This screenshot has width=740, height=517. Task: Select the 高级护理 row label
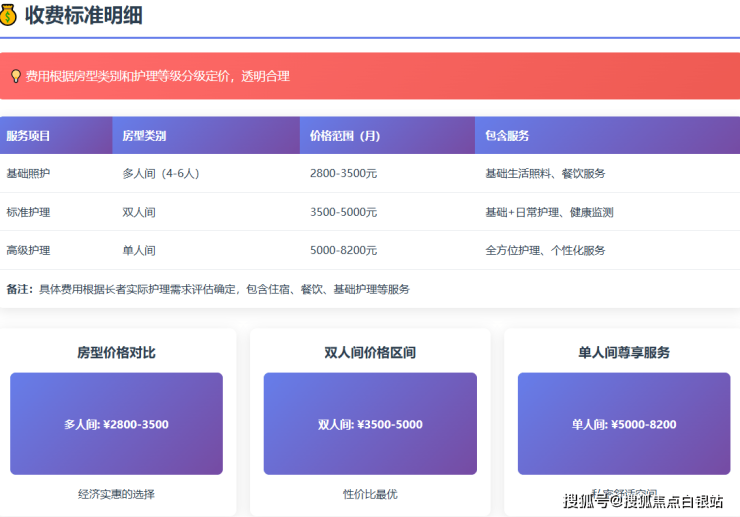click(28, 250)
